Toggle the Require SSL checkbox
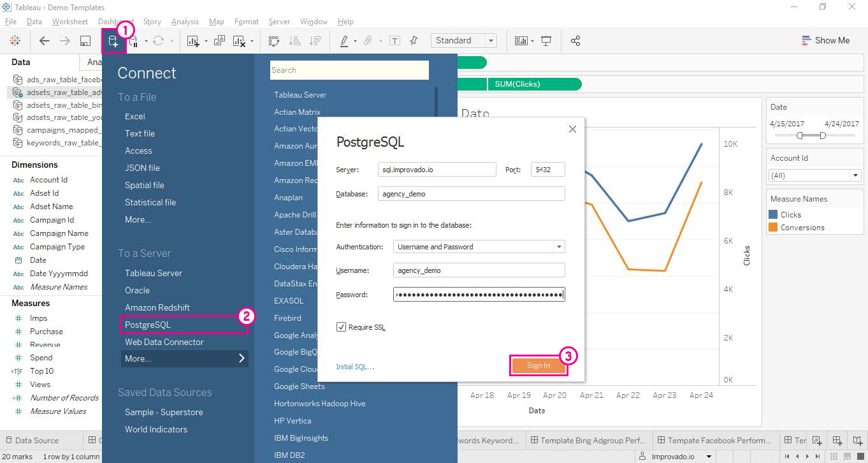The image size is (868, 463). click(342, 327)
